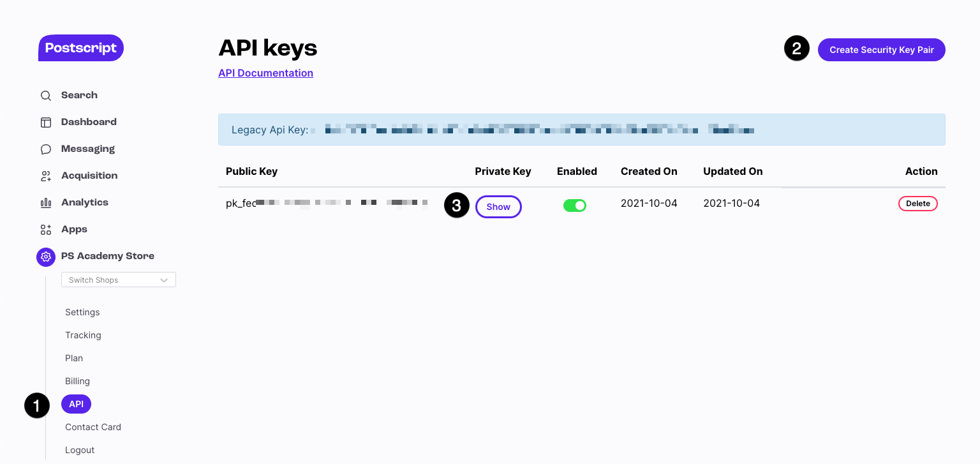Screen dimensions: 980x464
Task: Delete the API key pair
Action: (917, 204)
